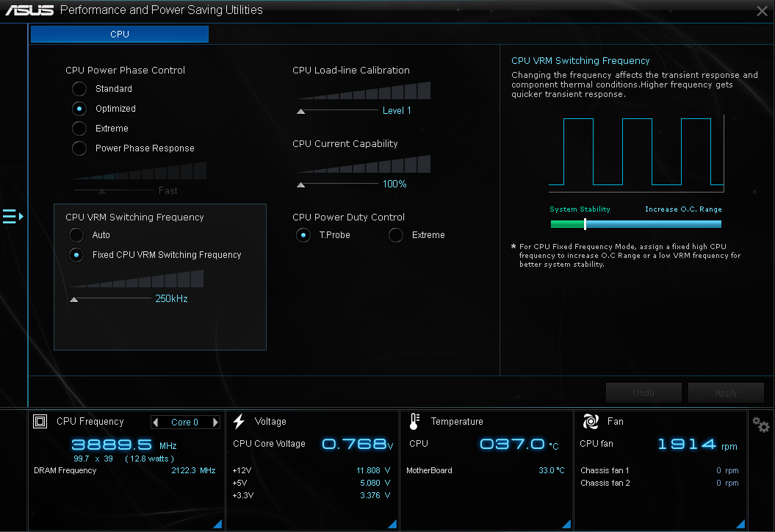The height and width of the screenshot is (532, 775).
Task: Click the 99.7 x 39 multiplier readout
Action: (x=93, y=459)
